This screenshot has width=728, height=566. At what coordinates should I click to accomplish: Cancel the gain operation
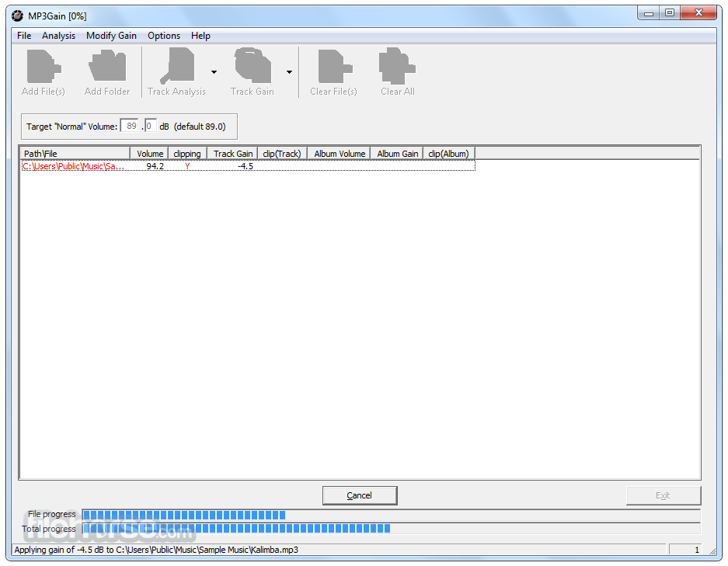(x=360, y=495)
